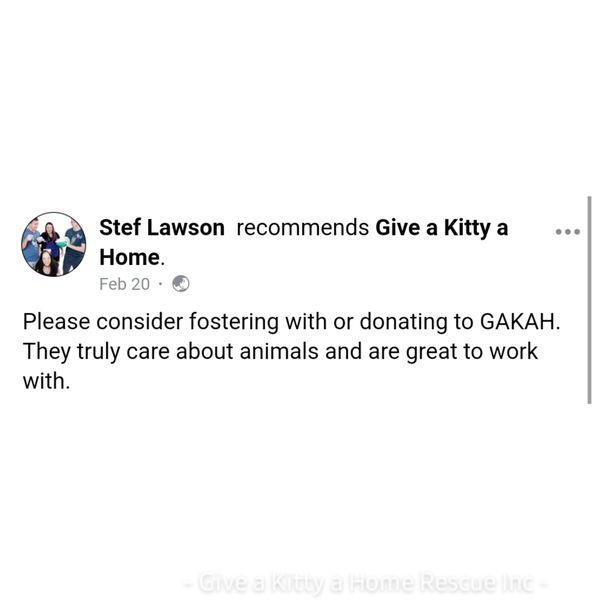Open the Give a Kitty a page link
Image resolution: width=600 pixels, height=600 pixels.
tap(442, 228)
